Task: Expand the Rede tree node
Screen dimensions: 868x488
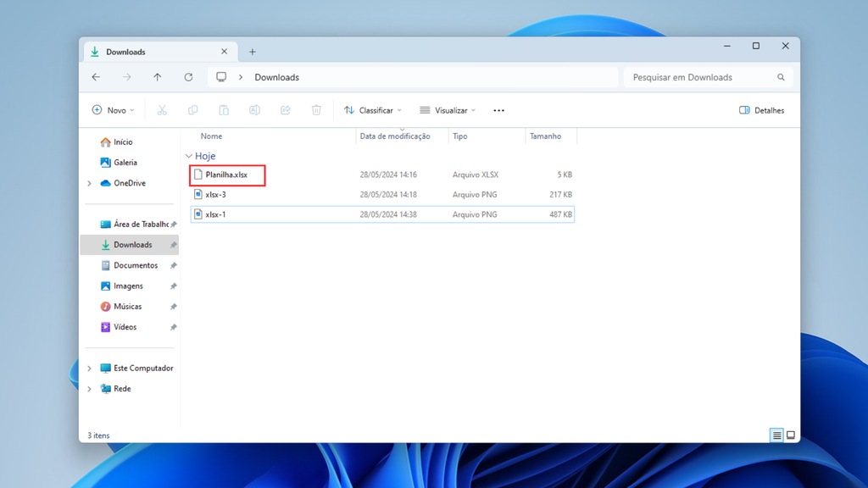Action: pos(90,388)
